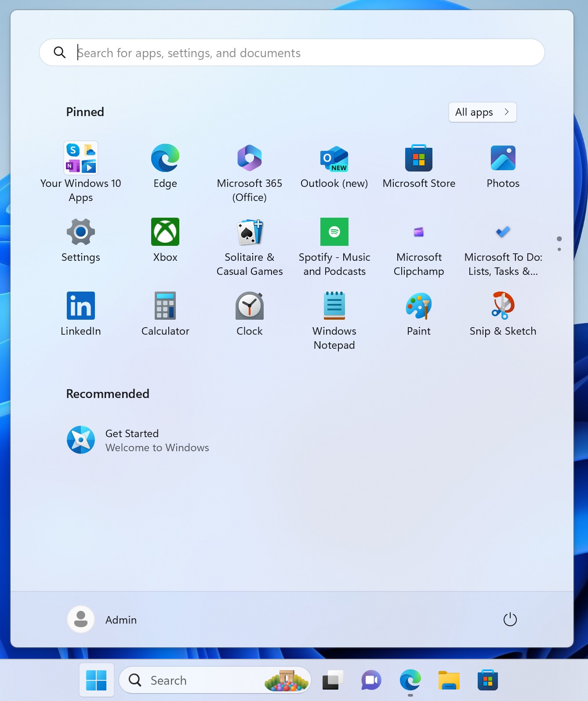Open Your Windows 10 Apps folder
The image size is (588, 701).
point(81,172)
